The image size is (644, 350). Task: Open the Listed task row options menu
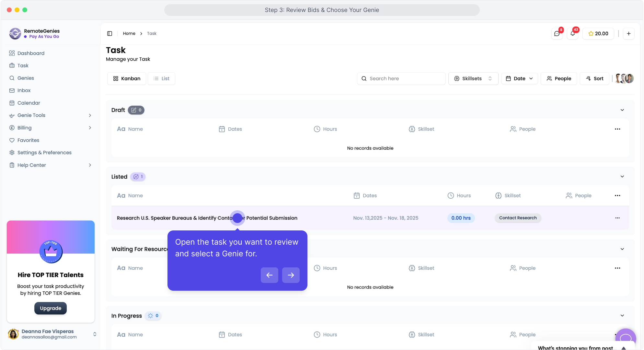coord(617,218)
